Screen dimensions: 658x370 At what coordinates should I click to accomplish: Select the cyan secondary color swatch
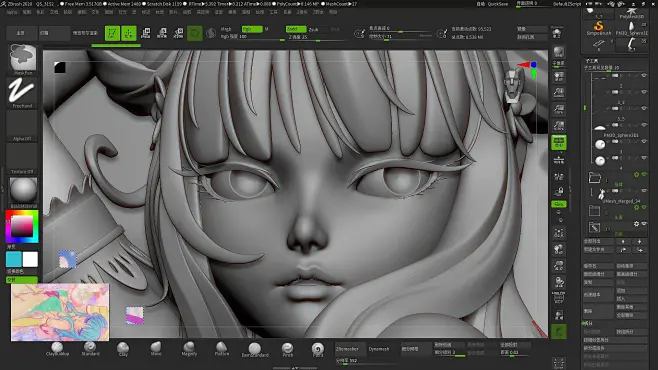pos(14,259)
